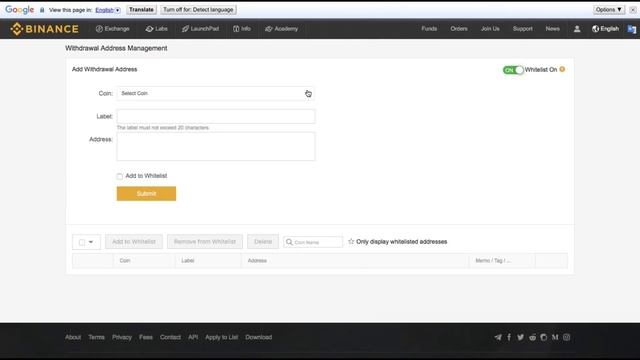Open Twitter social icon in footer
Image resolution: width=640 pixels, height=360 pixels.
coord(520,337)
